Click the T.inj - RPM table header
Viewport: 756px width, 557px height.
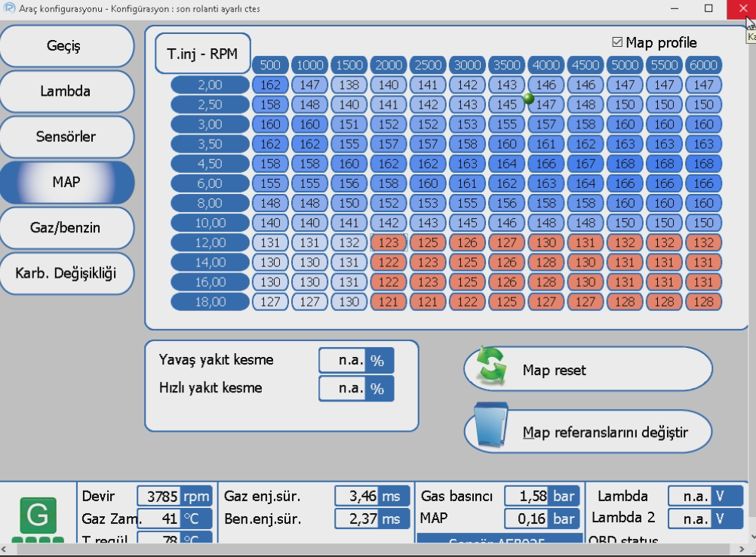coord(202,54)
